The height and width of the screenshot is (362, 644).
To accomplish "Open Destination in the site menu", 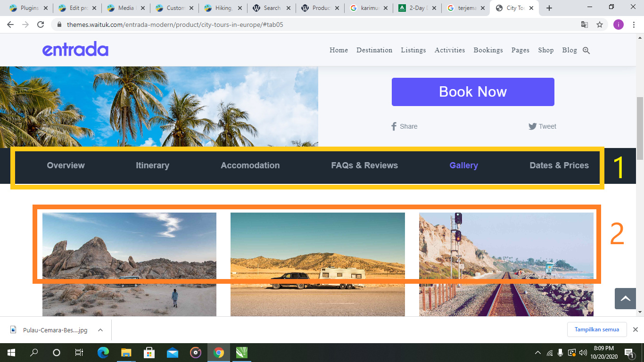I will point(374,50).
